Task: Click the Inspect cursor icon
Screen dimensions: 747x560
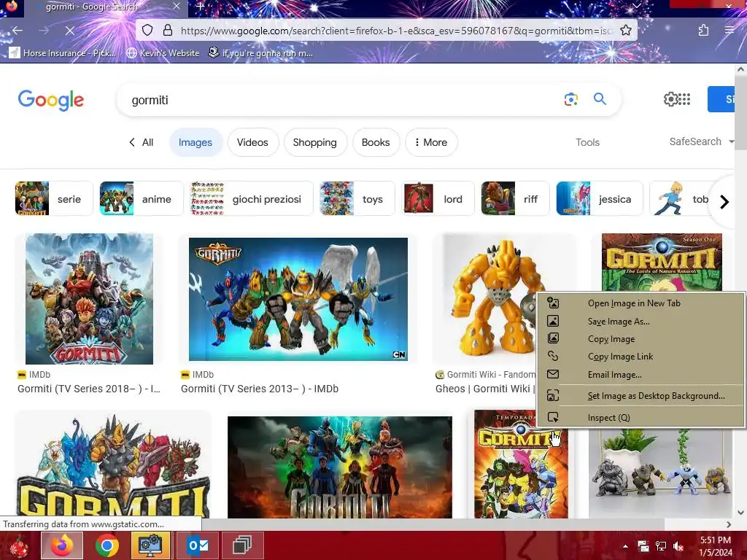Action: 553,417
